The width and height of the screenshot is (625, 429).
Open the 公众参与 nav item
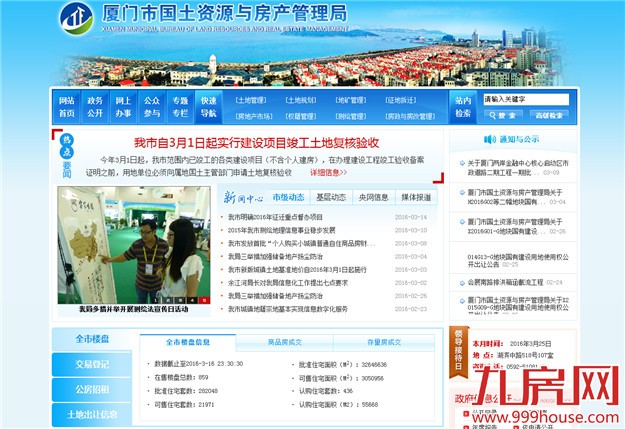pyautogui.click(x=151, y=107)
